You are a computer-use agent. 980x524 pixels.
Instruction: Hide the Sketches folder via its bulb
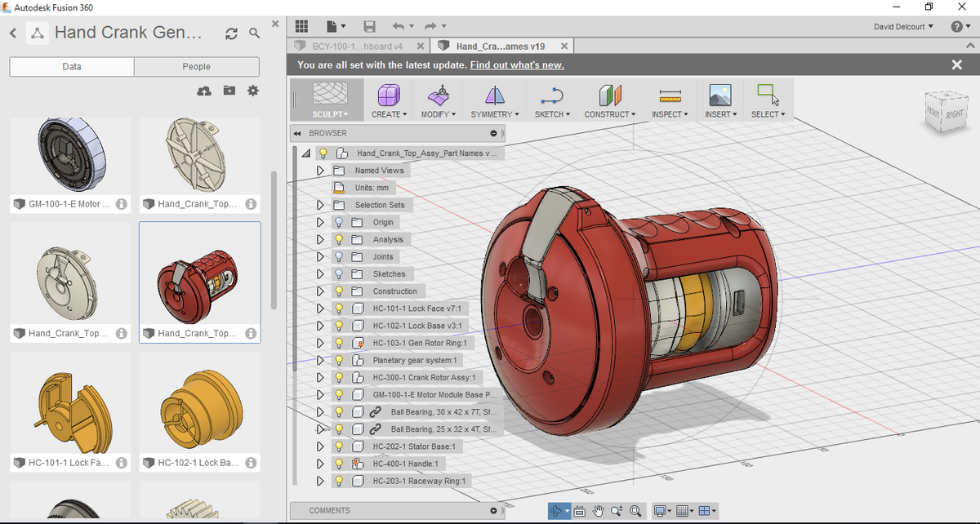(x=338, y=273)
